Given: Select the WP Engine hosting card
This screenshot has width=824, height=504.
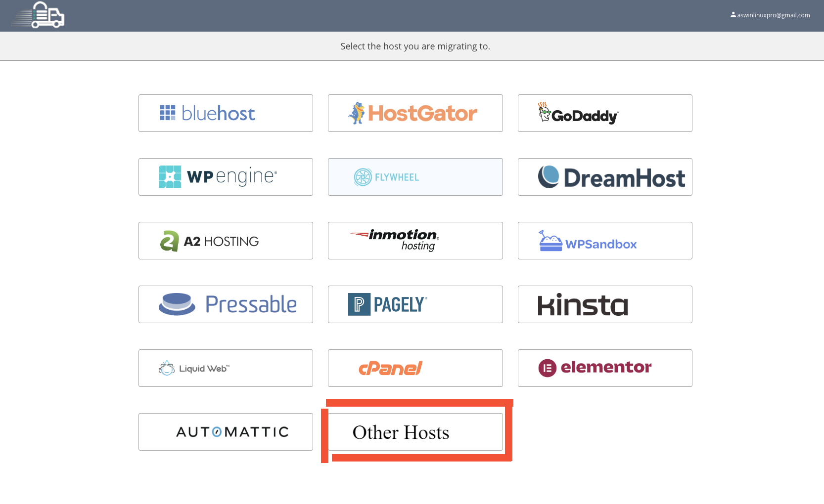Looking at the screenshot, I should (x=226, y=177).
